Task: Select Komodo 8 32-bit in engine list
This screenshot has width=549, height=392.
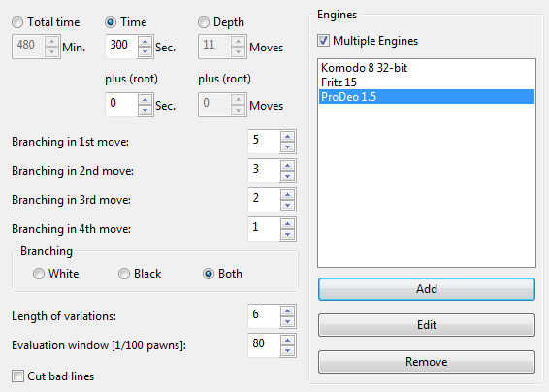Action: (x=427, y=68)
